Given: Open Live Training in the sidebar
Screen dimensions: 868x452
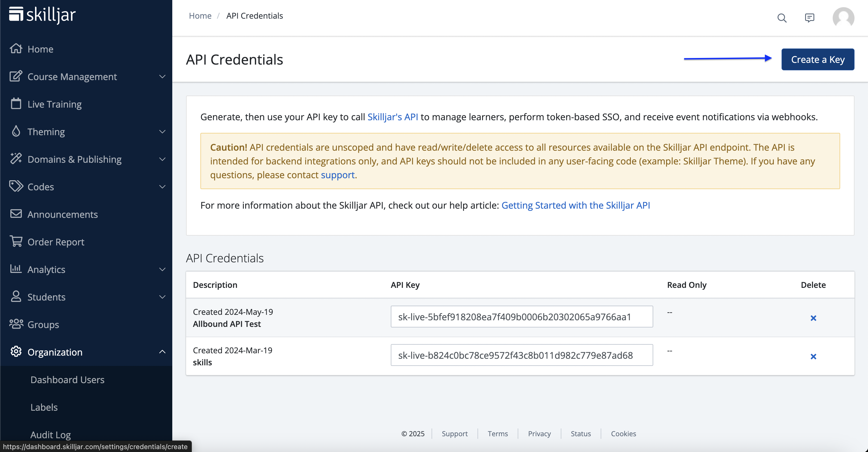Looking at the screenshot, I should (x=55, y=104).
